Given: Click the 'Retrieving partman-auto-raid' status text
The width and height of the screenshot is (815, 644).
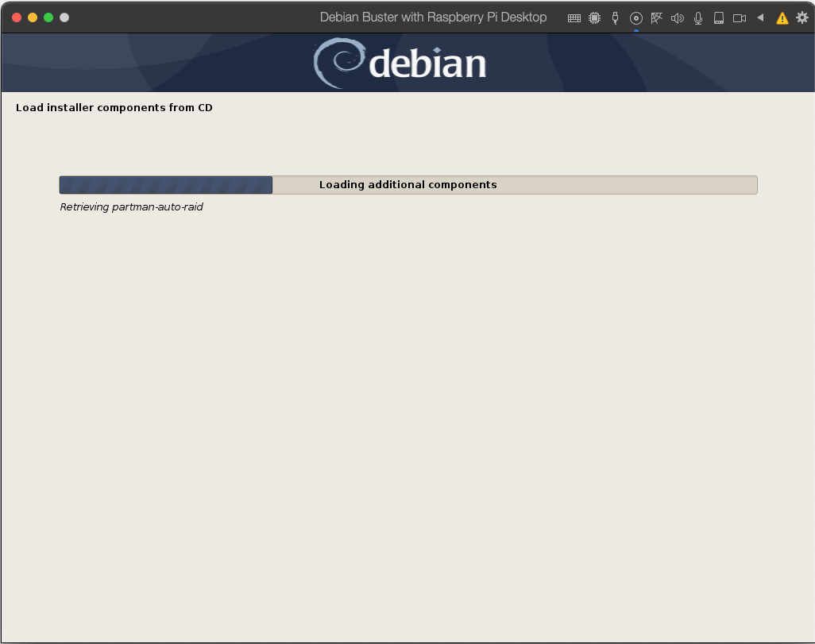Looking at the screenshot, I should [x=132, y=207].
